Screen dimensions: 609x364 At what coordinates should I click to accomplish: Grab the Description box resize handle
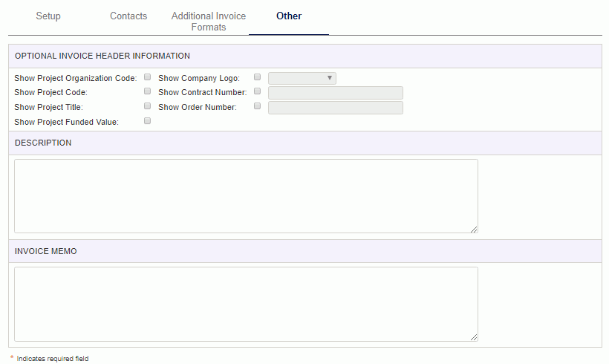[x=474, y=230]
